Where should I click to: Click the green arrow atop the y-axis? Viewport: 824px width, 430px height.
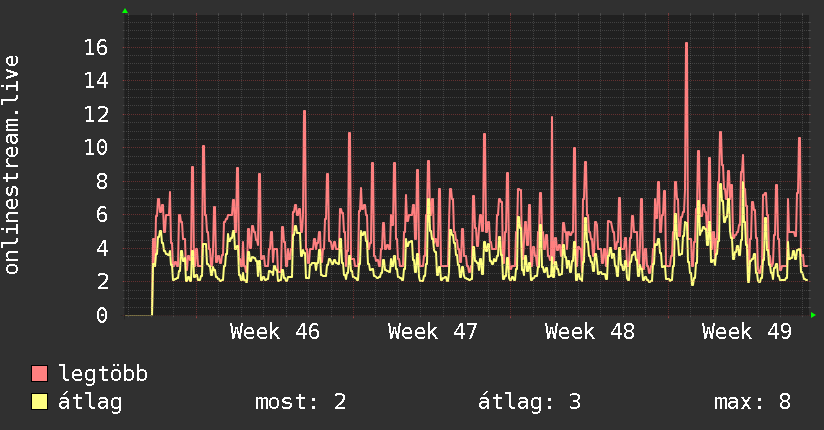(x=125, y=11)
